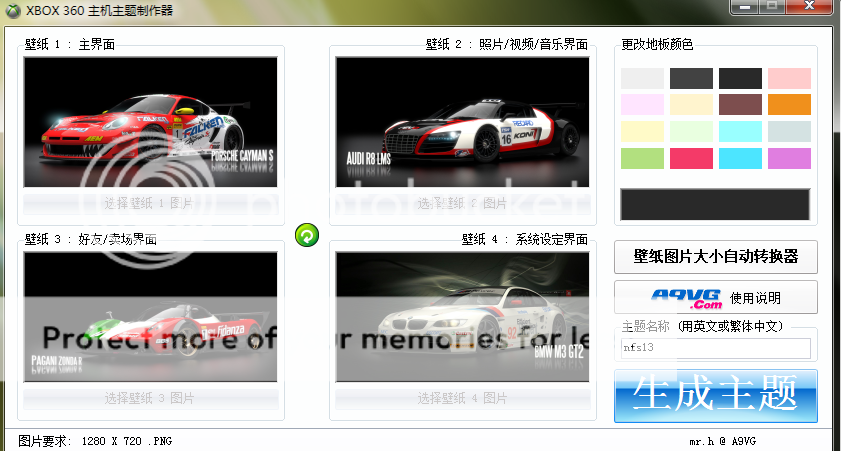
Task: Click the green circular refresh arrow icon
Action: coord(308,235)
